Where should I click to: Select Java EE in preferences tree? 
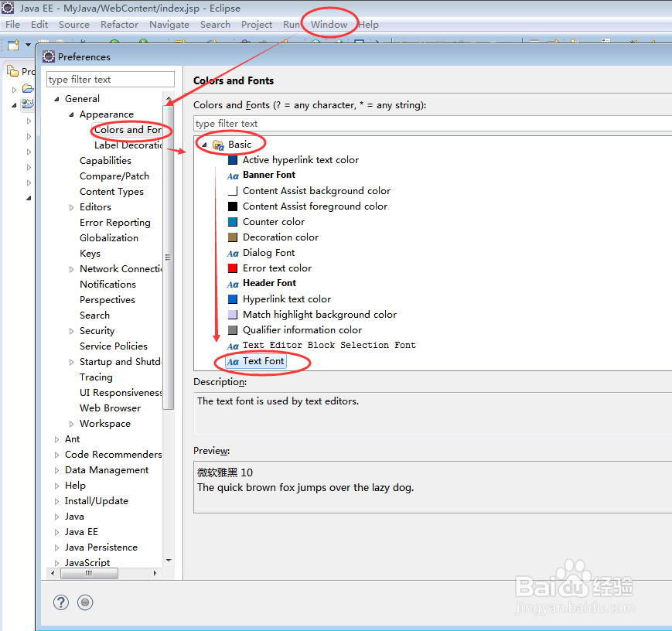[81, 532]
